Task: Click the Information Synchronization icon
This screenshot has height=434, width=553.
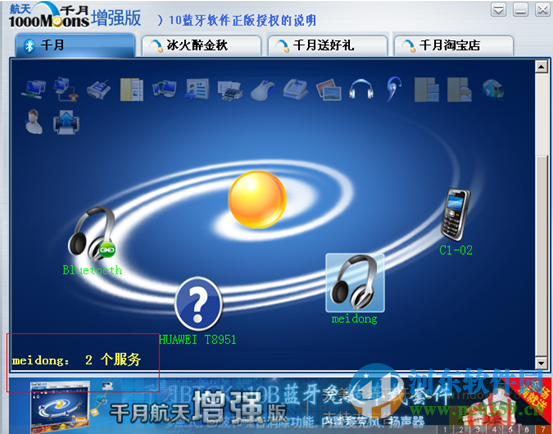Action: [164, 88]
